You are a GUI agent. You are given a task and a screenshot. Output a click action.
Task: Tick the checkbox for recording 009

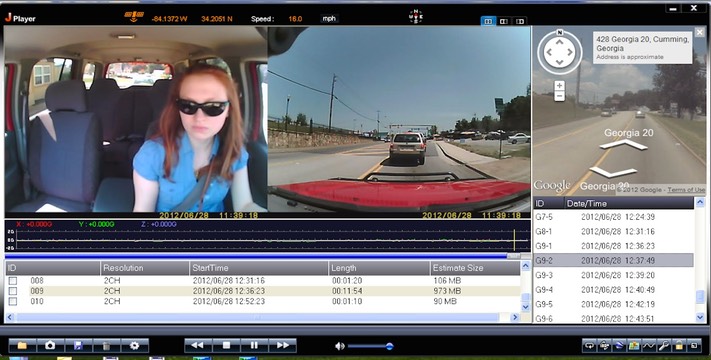click(13, 291)
